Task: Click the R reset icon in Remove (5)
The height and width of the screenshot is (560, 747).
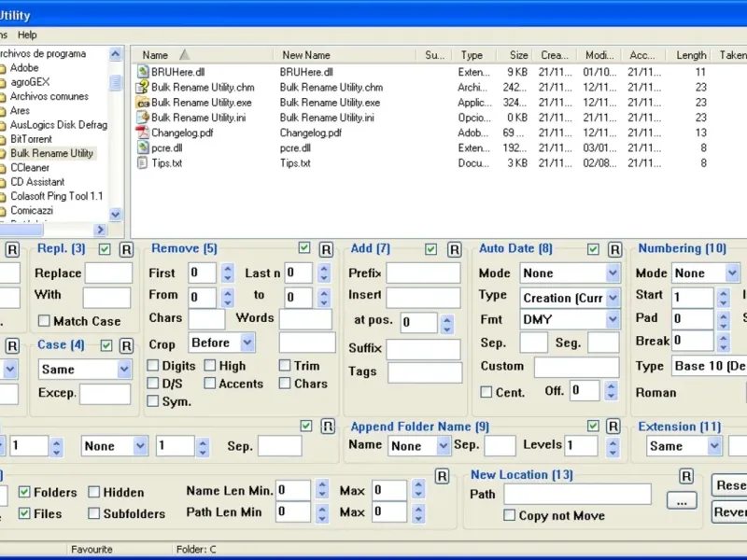Action: 326,249
